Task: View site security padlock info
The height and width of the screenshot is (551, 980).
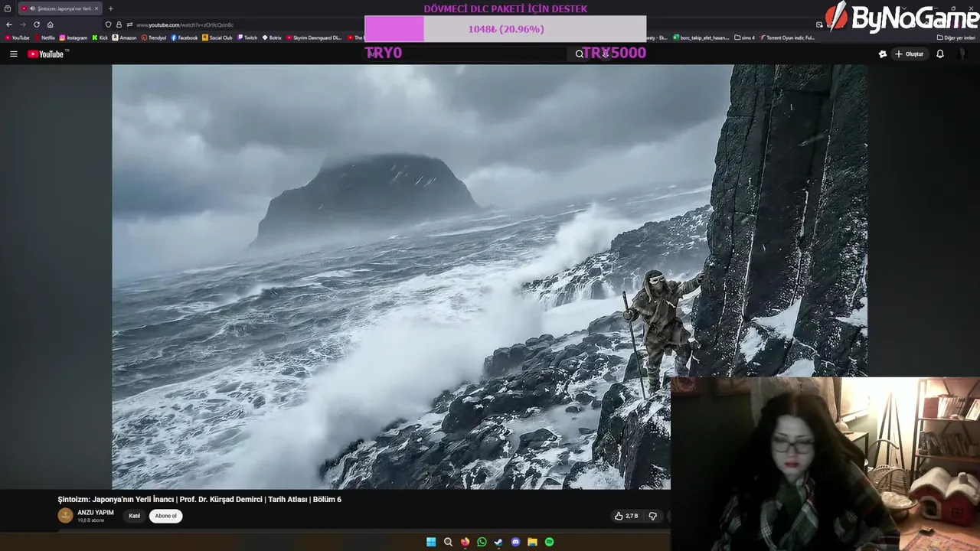Action: click(x=119, y=24)
